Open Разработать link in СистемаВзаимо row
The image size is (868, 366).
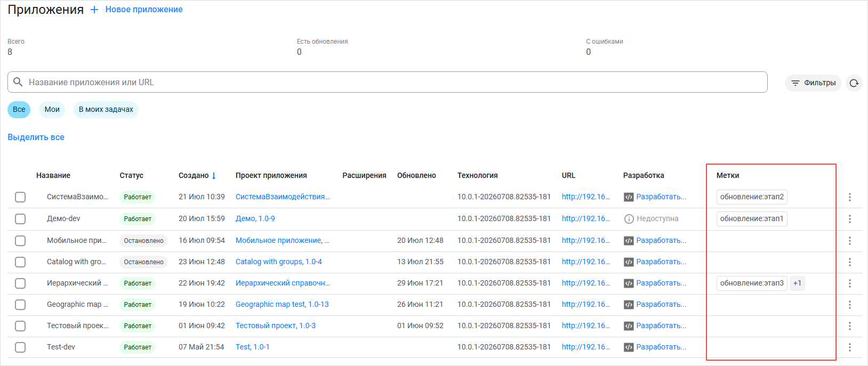[x=661, y=197]
